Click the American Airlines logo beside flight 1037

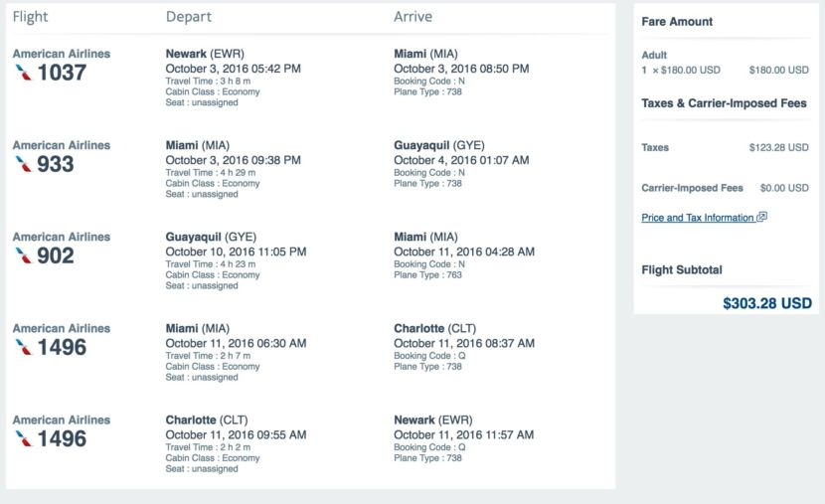click(x=22, y=73)
